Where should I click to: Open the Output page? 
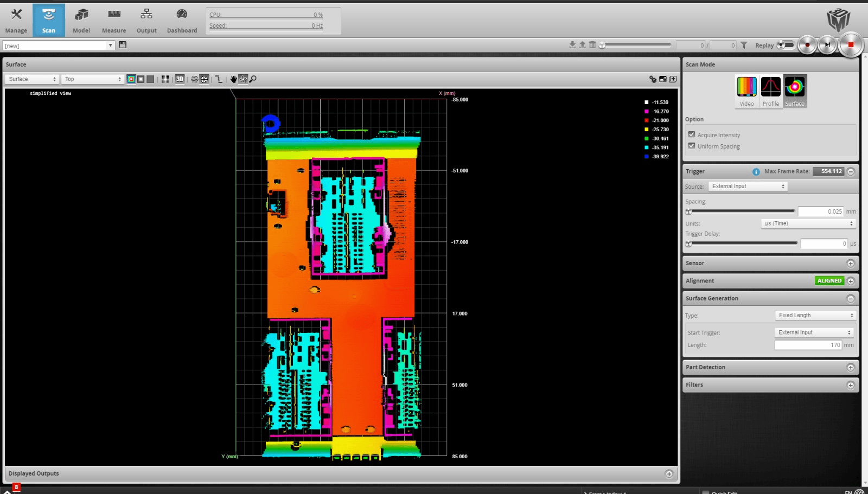146,21
